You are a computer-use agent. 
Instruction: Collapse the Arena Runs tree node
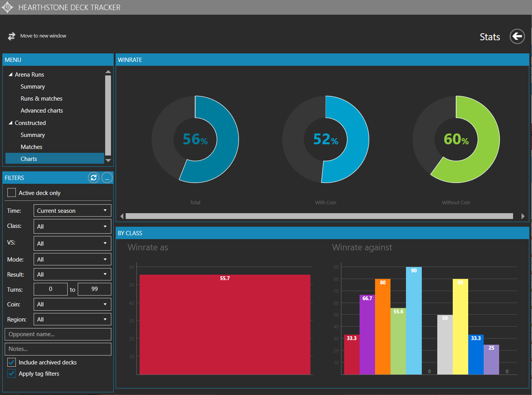(10, 74)
